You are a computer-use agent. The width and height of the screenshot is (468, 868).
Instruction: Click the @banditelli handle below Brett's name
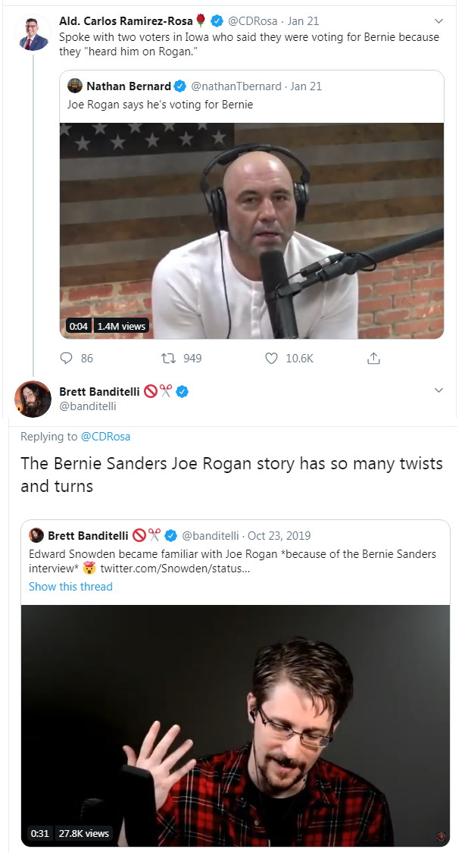click(86, 406)
